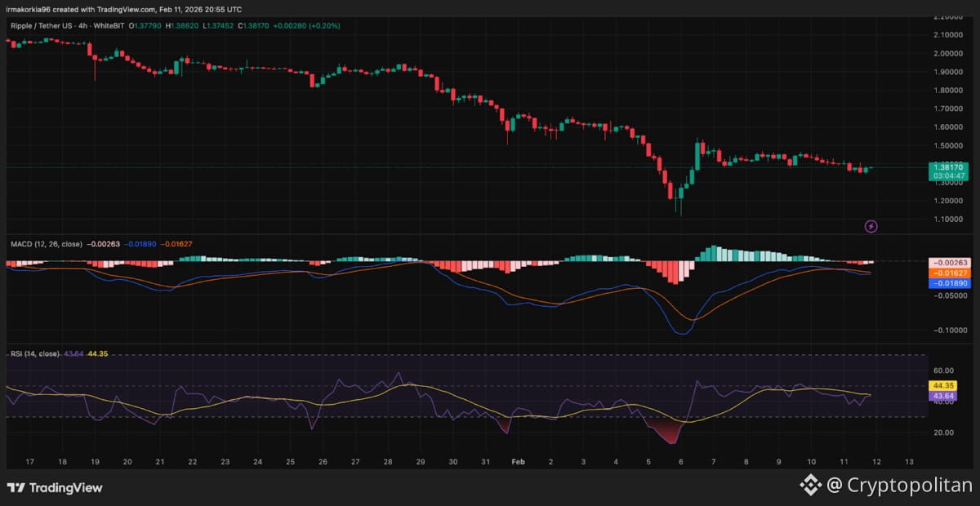Click the green current price label 1.38170

(947, 166)
